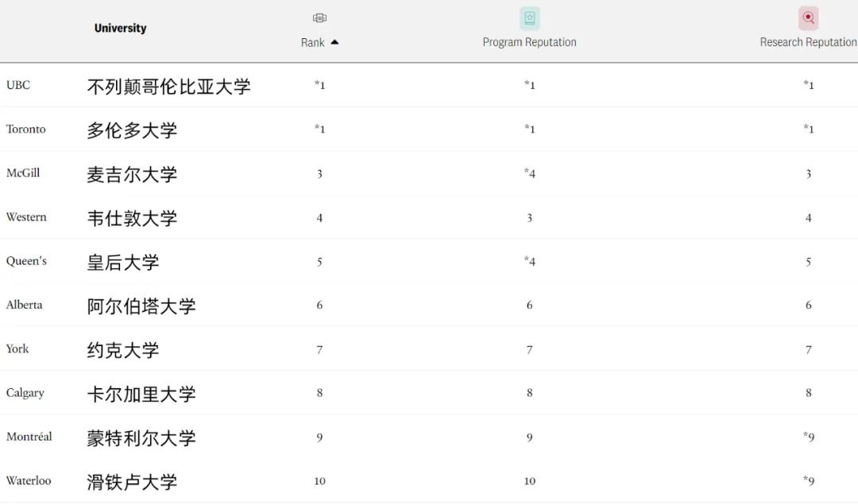This screenshot has height=504, width=858.
Task: Click the ascending sort arrow beside Rank
Action: tap(335, 43)
